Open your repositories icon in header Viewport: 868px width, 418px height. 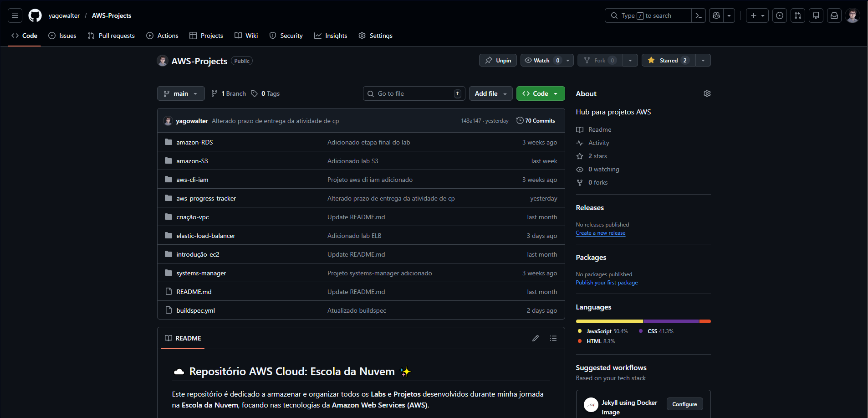click(816, 15)
